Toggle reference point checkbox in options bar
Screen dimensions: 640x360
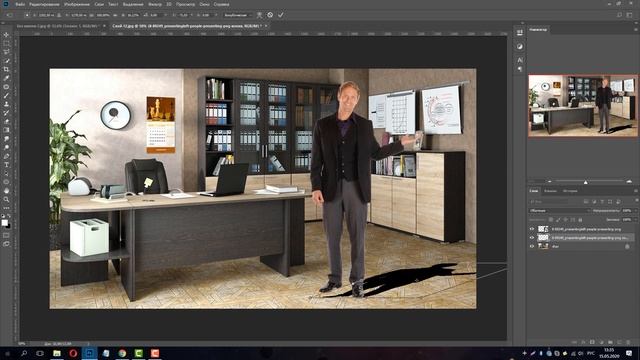coord(27,15)
